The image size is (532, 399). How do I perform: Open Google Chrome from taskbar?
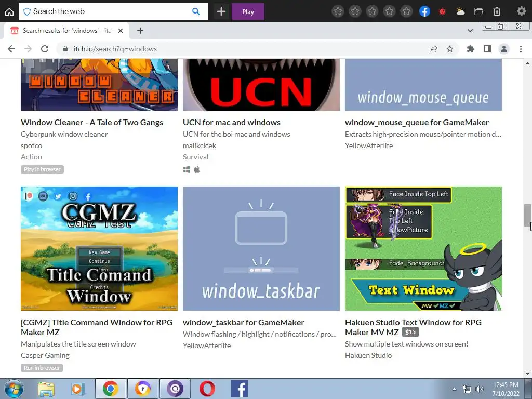pyautogui.click(x=111, y=389)
